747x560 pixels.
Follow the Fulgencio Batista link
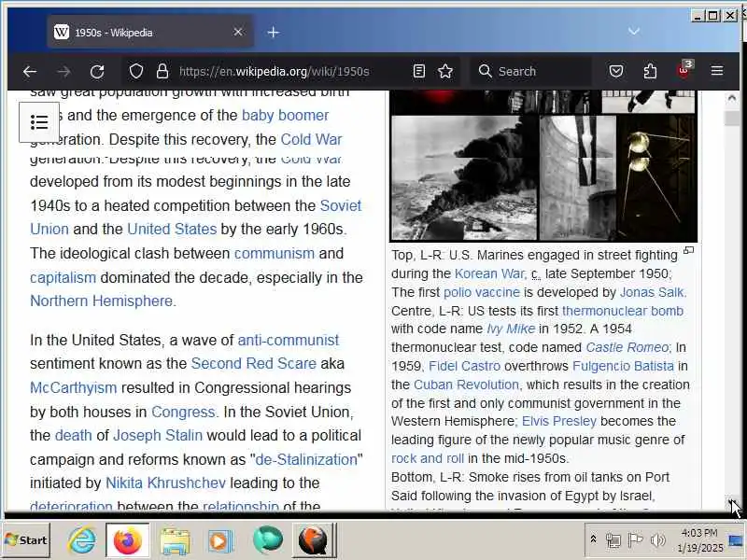pyautogui.click(x=623, y=366)
